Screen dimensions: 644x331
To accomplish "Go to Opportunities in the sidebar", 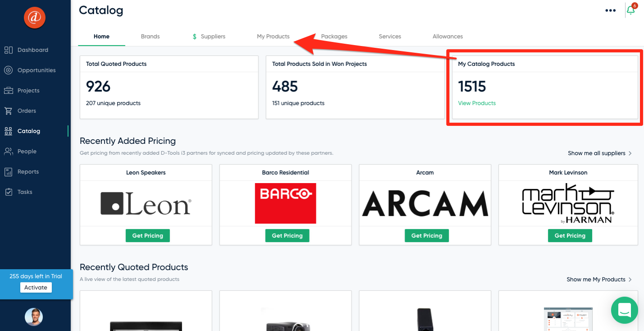I will click(x=37, y=70).
